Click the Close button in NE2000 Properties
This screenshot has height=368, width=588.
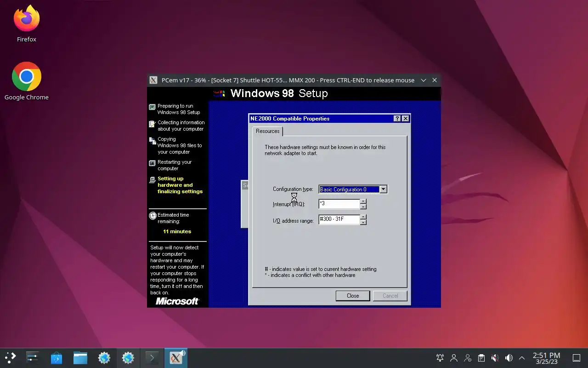click(353, 296)
